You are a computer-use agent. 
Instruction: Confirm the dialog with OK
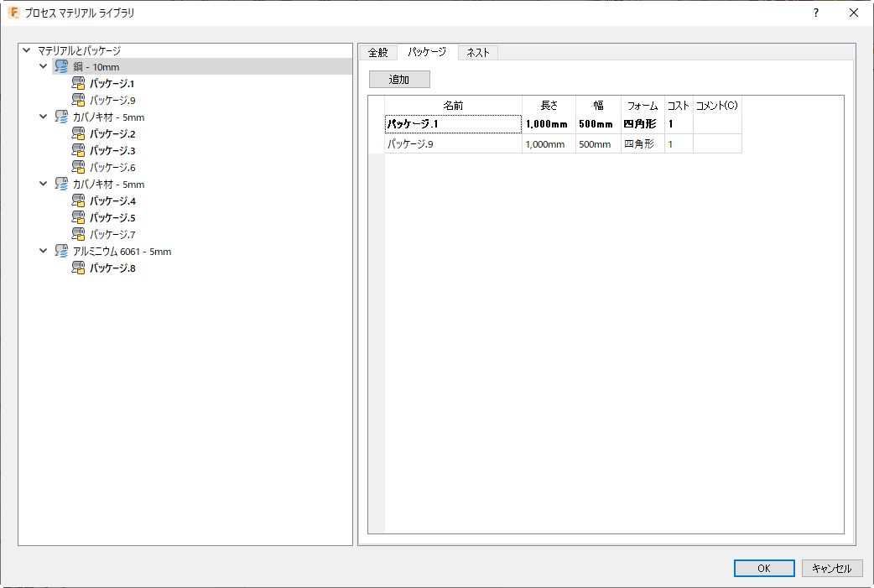(x=764, y=568)
